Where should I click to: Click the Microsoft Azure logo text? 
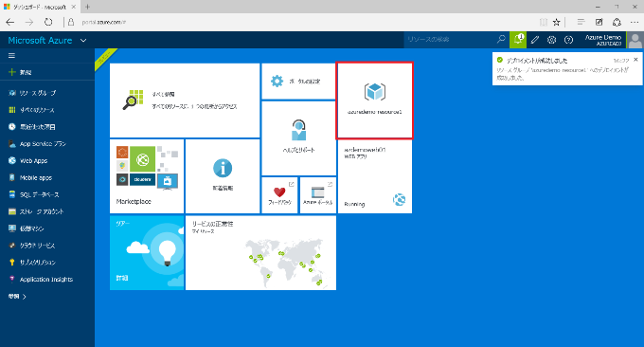click(40, 40)
